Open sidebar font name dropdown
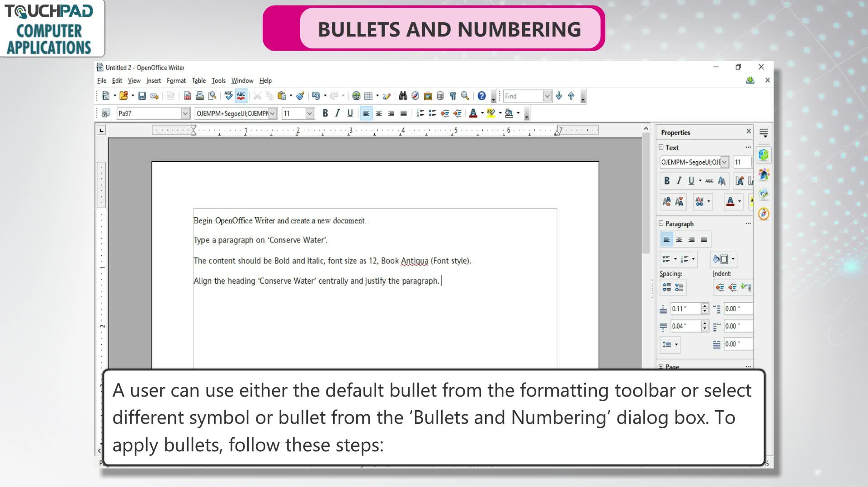The width and height of the screenshot is (868, 487). 725,162
